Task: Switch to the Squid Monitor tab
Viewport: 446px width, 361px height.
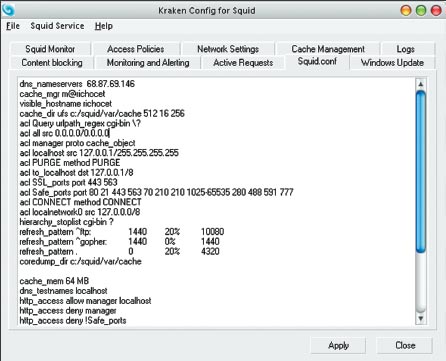Action: (50, 49)
